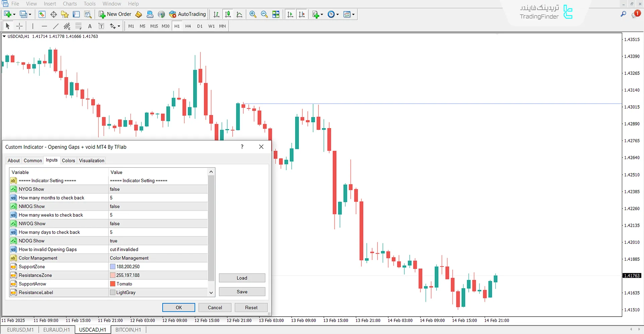The width and height of the screenshot is (644, 334).
Task: Open the Charts menu
Action: [x=69, y=4]
